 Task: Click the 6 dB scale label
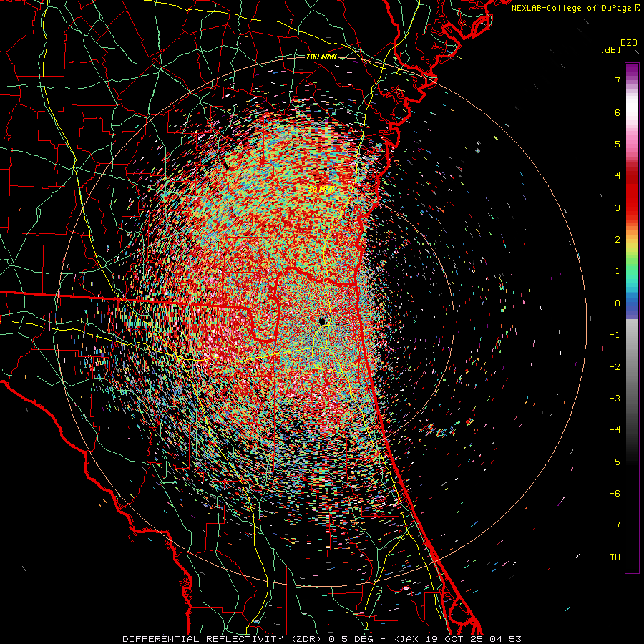[x=618, y=112]
